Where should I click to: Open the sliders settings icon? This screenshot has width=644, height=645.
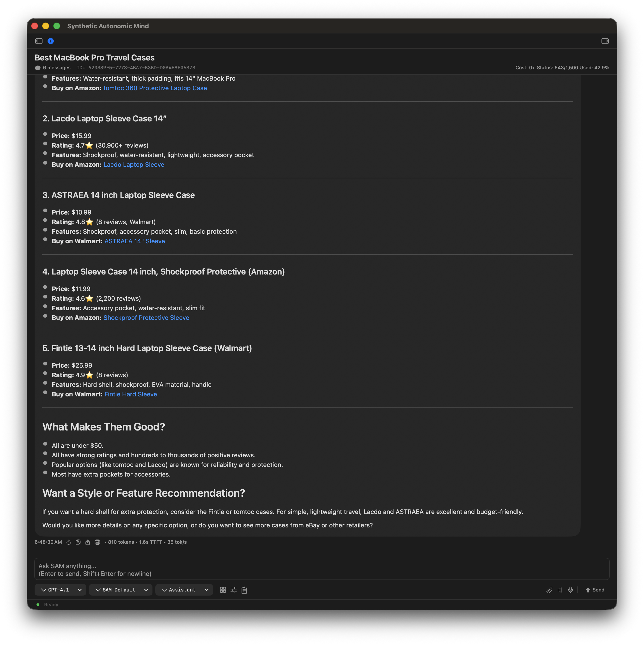pos(234,590)
